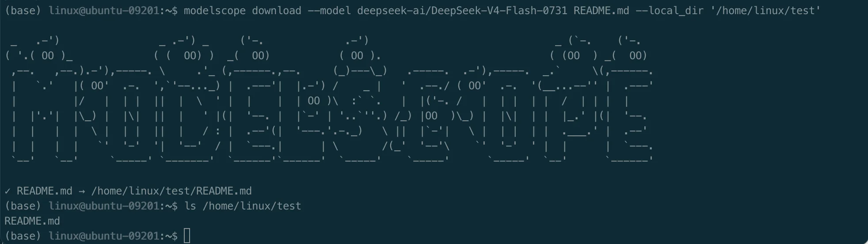Click linux@ubuntu-09201 on the last prompt line
The image size is (868, 244).
[104, 236]
